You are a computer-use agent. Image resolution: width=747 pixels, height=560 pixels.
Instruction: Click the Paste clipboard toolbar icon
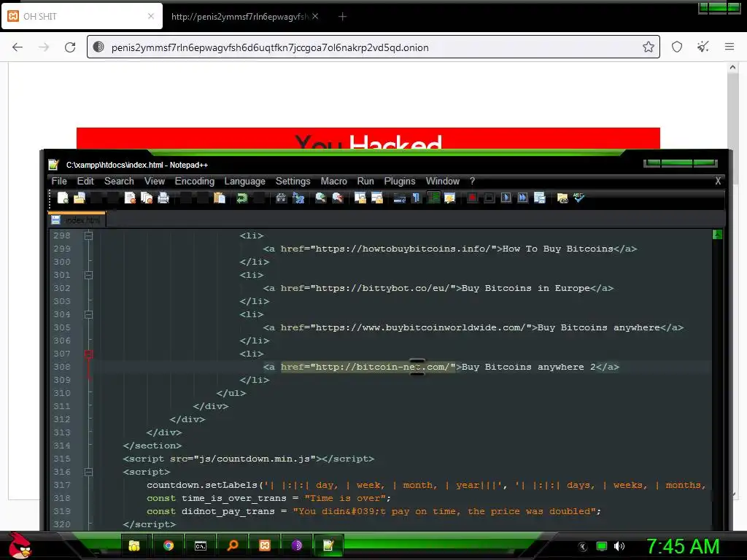click(220, 198)
